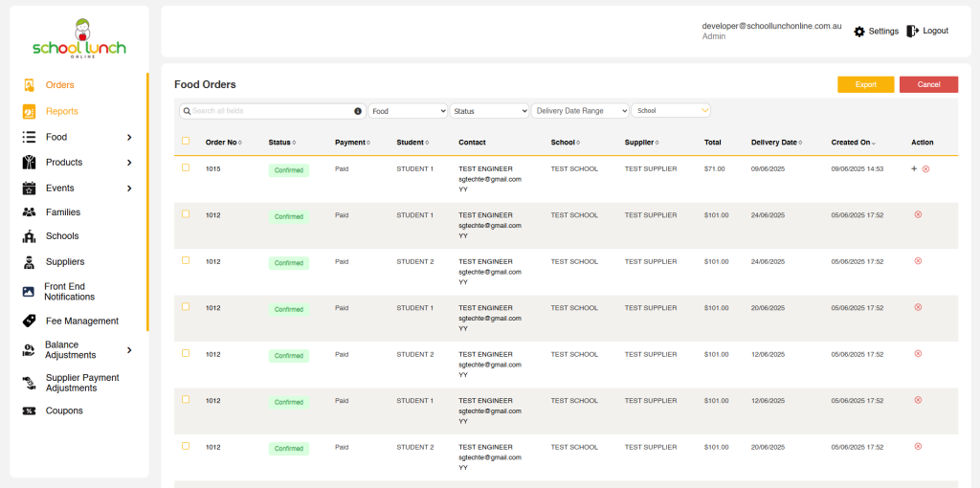The image size is (980, 488).
Task: Expand the Products submenu chevron
Action: click(x=129, y=163)
